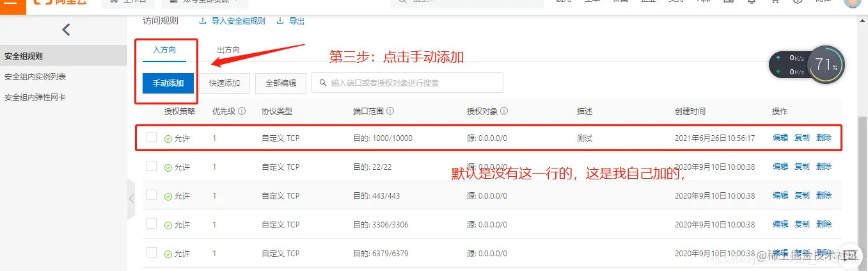Viewport: 868px width, 271px height.
Task: Click 编辑 for the 6379/6379 rule
Action: coord(780,253)
